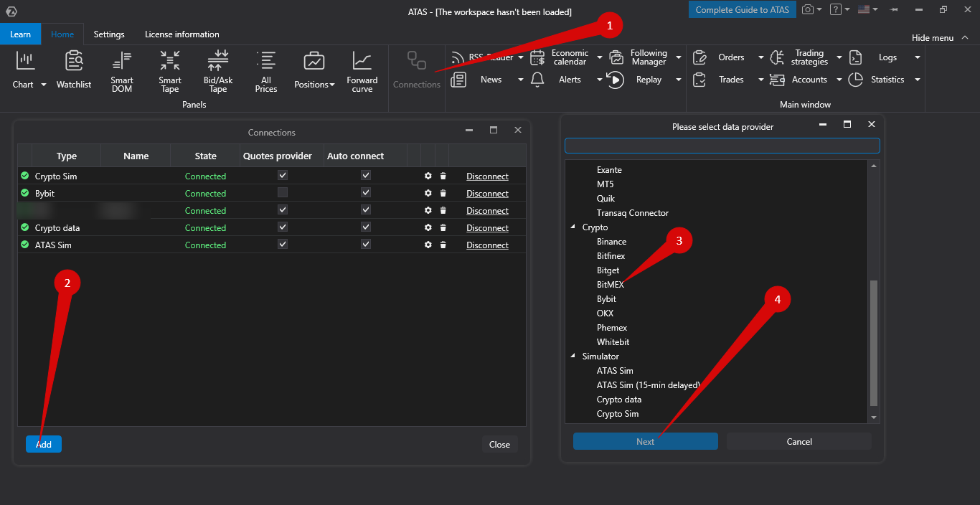Click Close in Connections window
This screenshot has width=980, height=505.
499,444
